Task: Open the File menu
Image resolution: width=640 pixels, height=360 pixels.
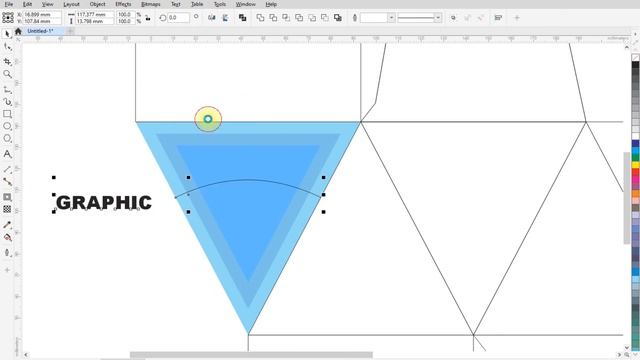Action: point(8,4)
